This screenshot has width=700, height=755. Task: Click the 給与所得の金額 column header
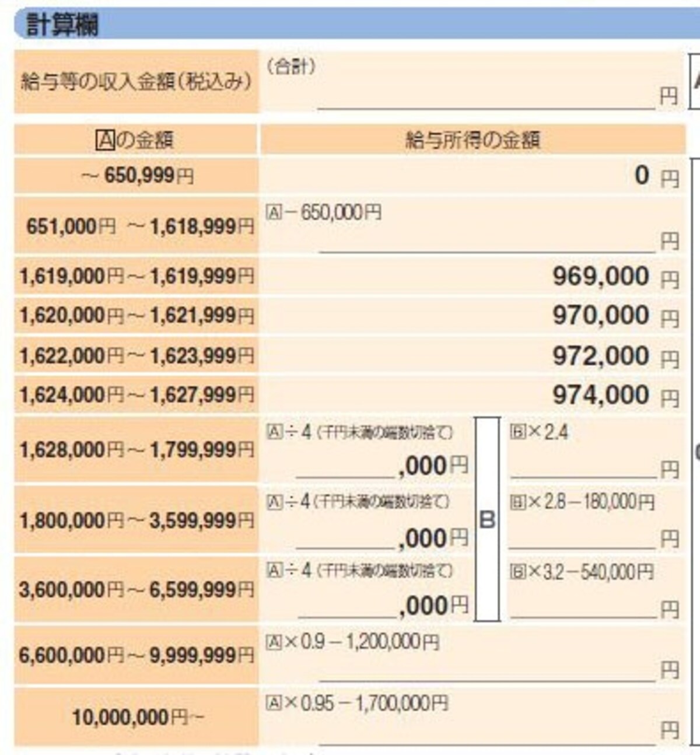473,140
